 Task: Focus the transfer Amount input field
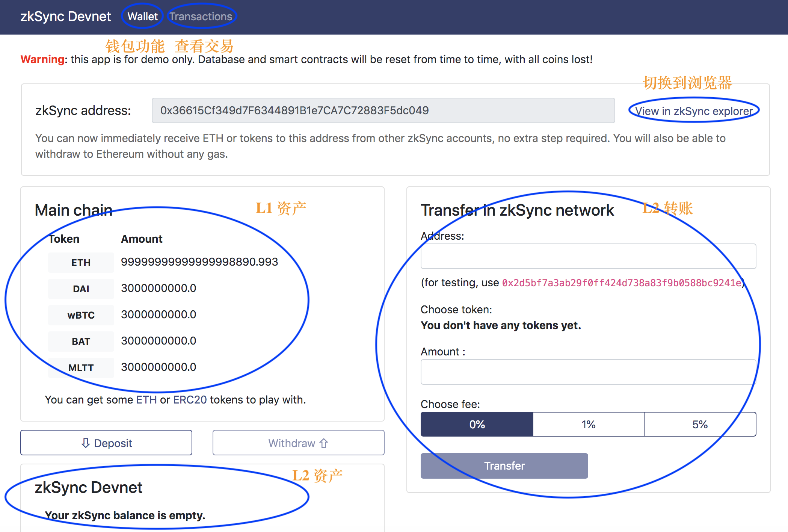pos(588,372)
